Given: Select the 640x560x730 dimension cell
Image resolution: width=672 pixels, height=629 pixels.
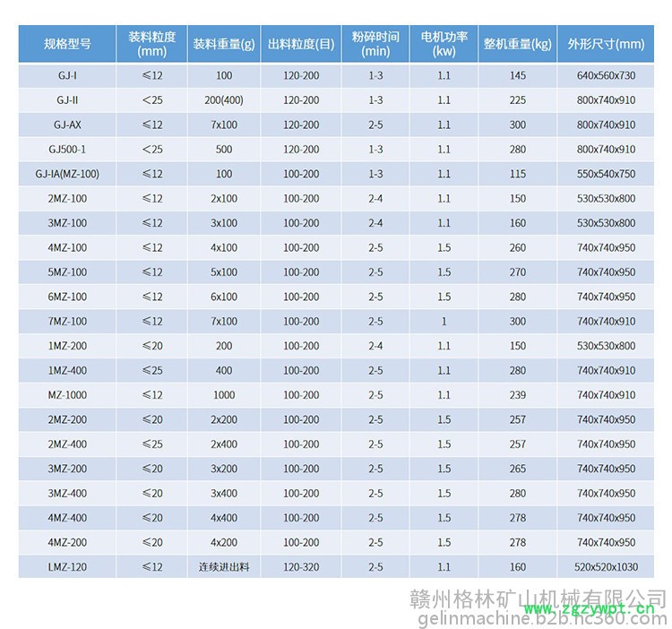Looking at the screenshot, I should pyautogui.click(x=606, y=75).
